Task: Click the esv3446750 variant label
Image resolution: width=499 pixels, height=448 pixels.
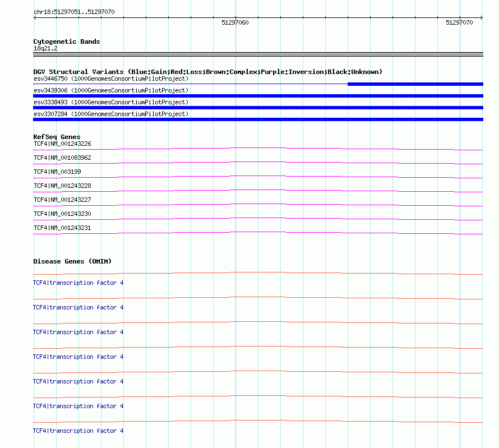Action: pyautogui.click(x=111, y=78)
